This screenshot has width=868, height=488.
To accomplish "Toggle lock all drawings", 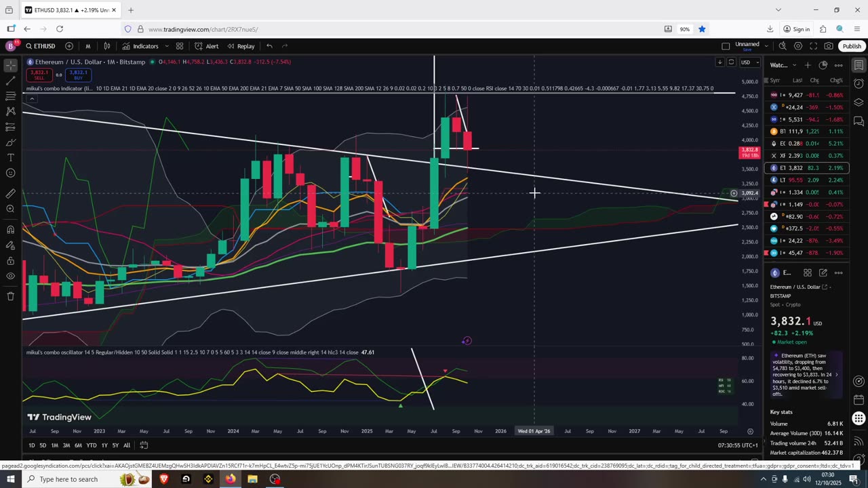I will coord(11,260).
